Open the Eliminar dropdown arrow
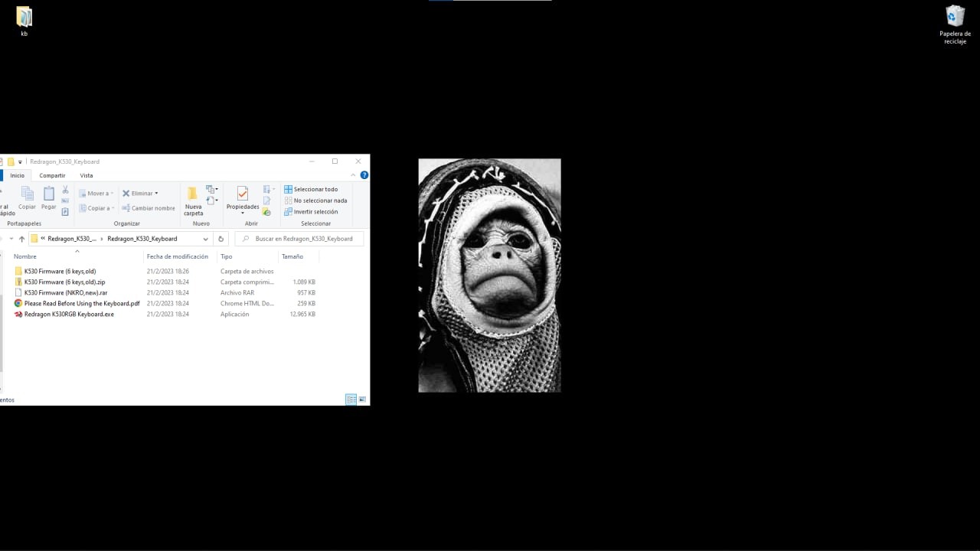Screen dimensions: 980x551 (x=156, y=193)
